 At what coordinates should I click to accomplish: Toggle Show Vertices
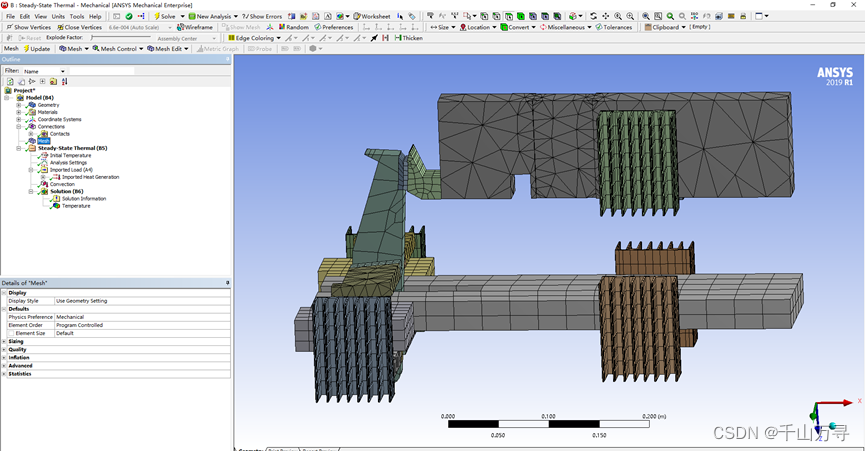pyautogui.click(x=29, y=27)
